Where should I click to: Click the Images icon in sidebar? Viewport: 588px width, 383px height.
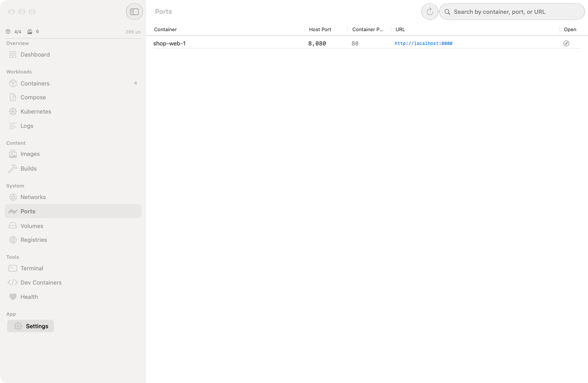(13, 154)
